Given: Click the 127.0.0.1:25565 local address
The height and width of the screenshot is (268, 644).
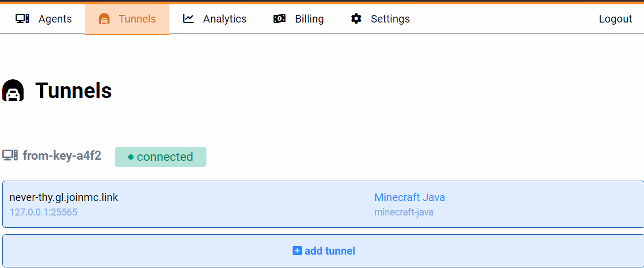Looking at the screenshot, I should tap(43, 212).
